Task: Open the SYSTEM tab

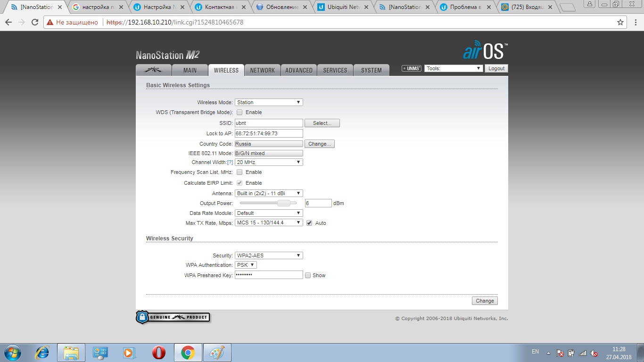Action: [x=372, y=70]
